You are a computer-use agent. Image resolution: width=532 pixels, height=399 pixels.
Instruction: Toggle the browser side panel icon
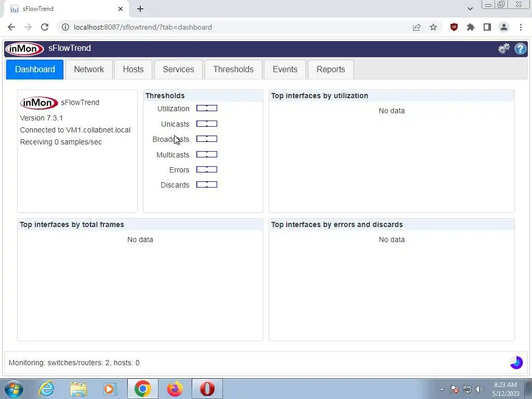click(x=487, y=27)
